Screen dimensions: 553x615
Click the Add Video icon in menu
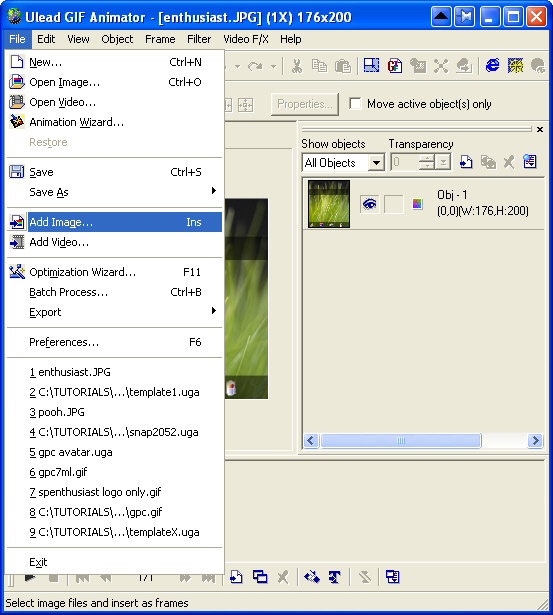coord(16,242)
